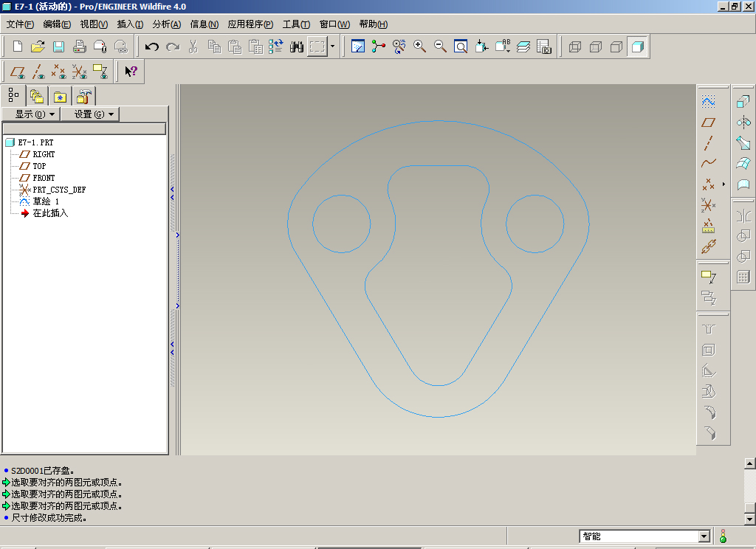Open Insert menu 插入(I)
Image resolution: width=756 pixels, height=549 pixels.
130,24
